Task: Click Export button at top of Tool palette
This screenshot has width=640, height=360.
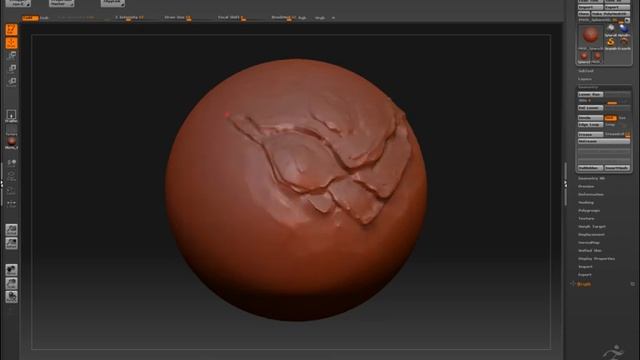Action: click(617, 7)
